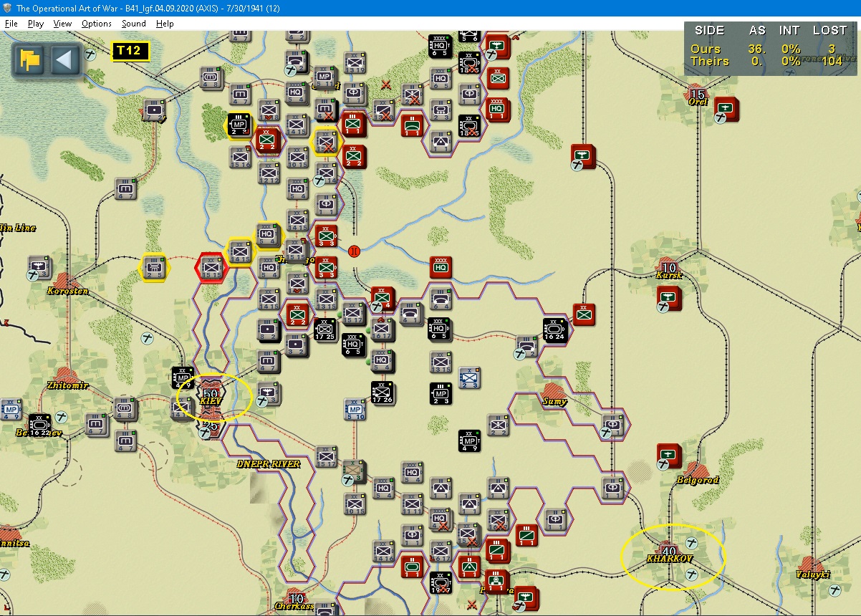Screen dimensions: 861x616
Task: Select the grey 11-11 infantry unit
Action: 413,504
